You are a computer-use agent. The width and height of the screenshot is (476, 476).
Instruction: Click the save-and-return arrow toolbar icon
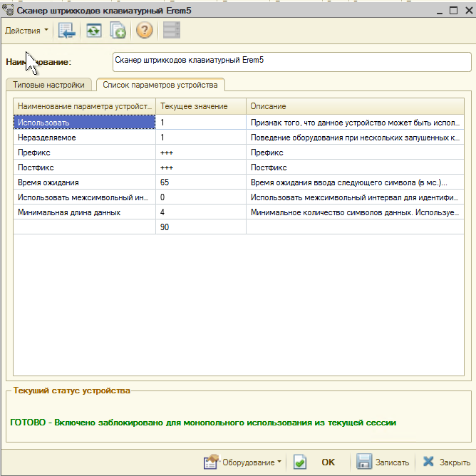66,31
